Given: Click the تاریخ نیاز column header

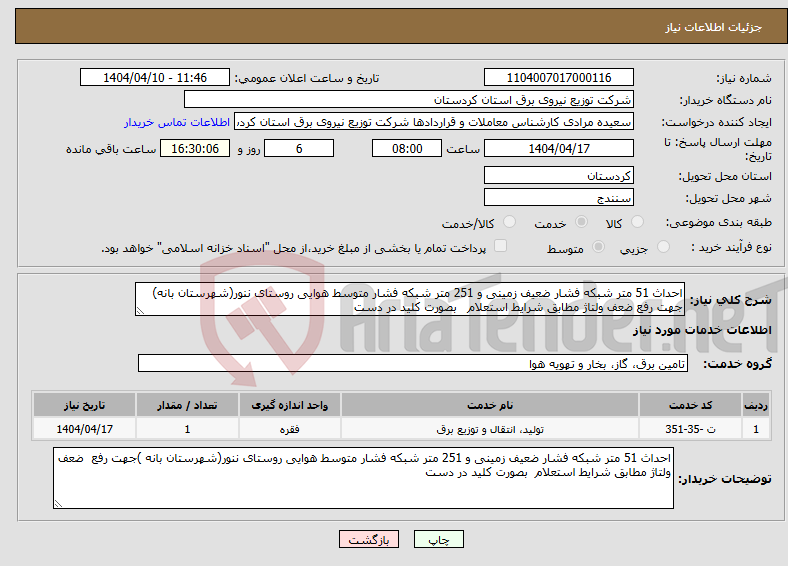Looking at the screenshot, I should click(x=84, y=405).
